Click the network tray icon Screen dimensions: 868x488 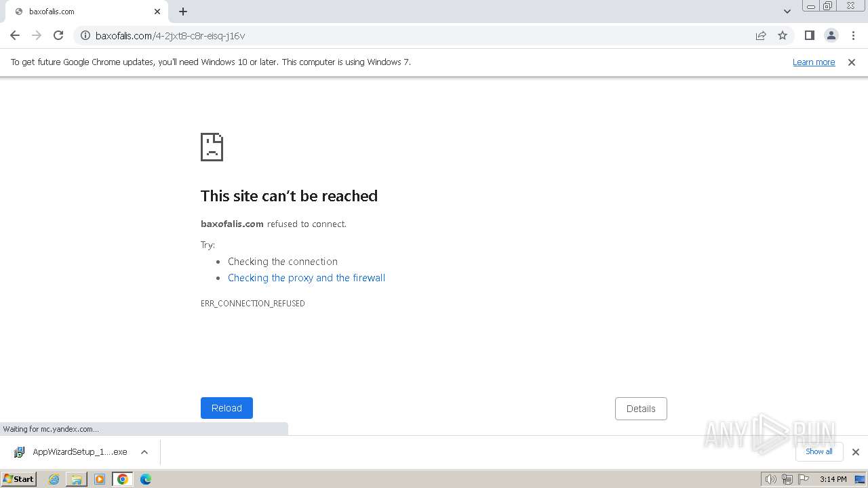[787, 479]
